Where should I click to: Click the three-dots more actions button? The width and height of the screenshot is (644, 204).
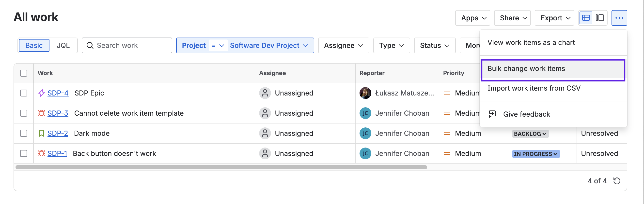(619, 18)
